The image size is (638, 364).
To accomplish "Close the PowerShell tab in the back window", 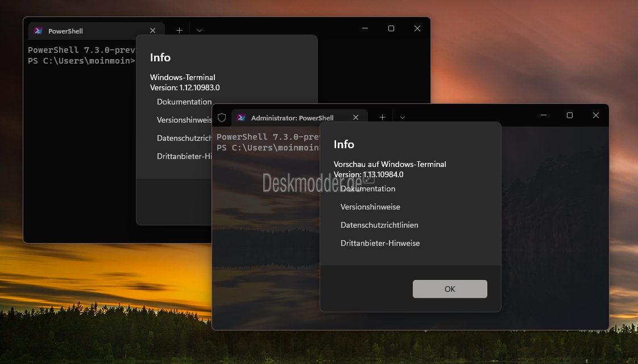I will pos(152,31).
